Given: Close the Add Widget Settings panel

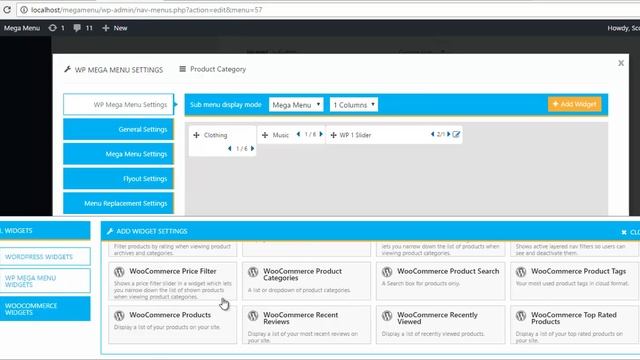Looking at the screenshot, I should click(631, 232).
